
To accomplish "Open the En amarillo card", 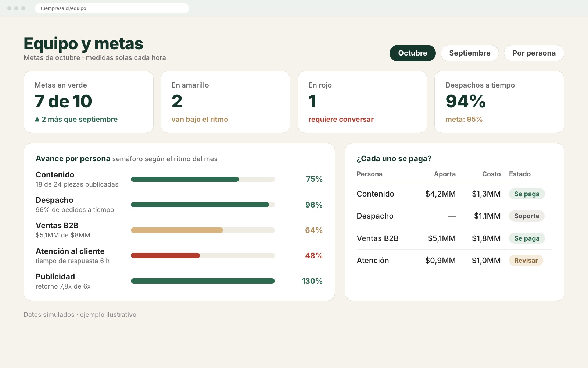I will coord(225,102).
